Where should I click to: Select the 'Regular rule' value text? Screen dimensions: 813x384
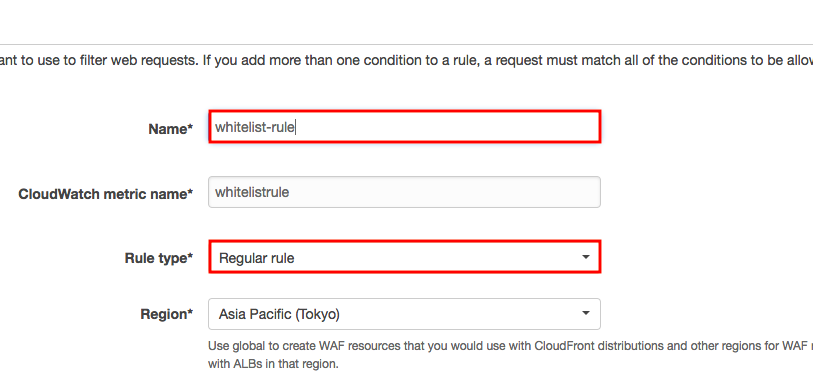257,258
